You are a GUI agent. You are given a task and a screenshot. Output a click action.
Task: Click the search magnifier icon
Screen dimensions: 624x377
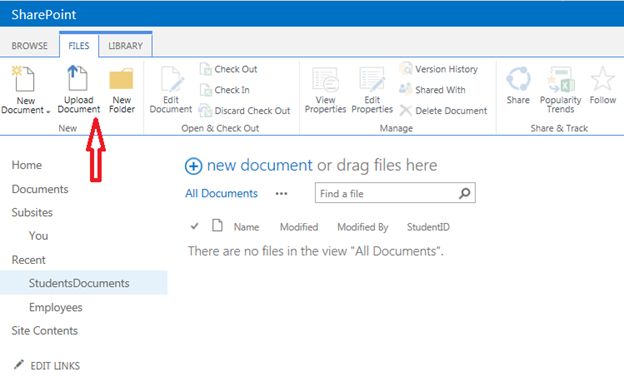point(464,193)
